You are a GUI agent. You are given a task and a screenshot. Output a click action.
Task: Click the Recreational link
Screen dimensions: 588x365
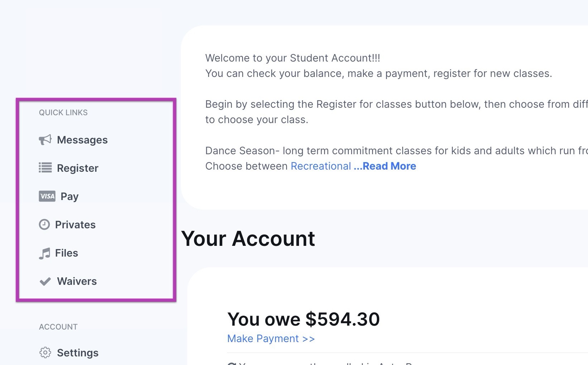click(x=320, y=166)
